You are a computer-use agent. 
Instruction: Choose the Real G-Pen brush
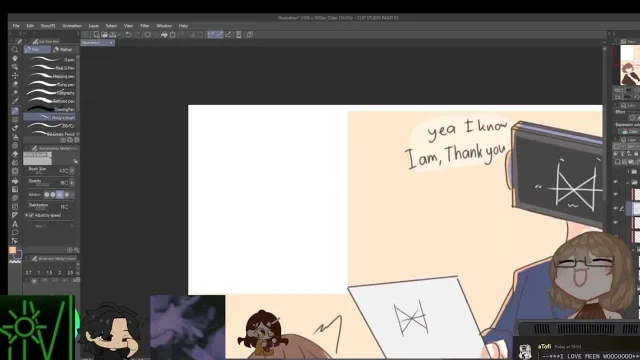tap(51, 68)
